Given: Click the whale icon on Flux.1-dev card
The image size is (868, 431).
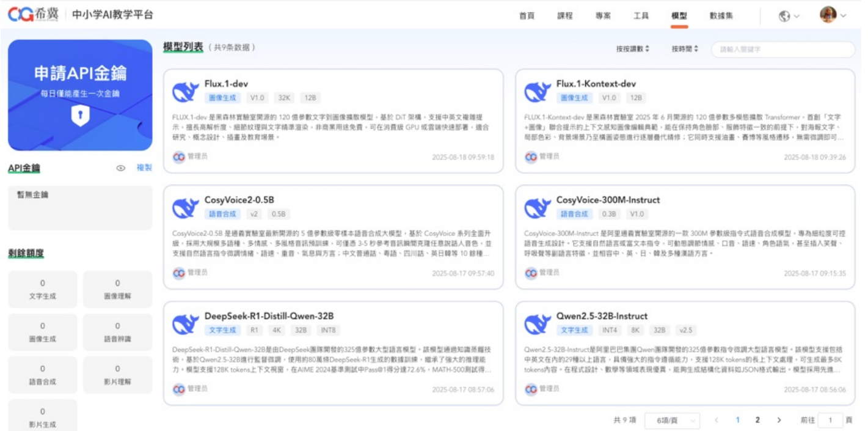Looking at the screenshot, I should 186,92.
